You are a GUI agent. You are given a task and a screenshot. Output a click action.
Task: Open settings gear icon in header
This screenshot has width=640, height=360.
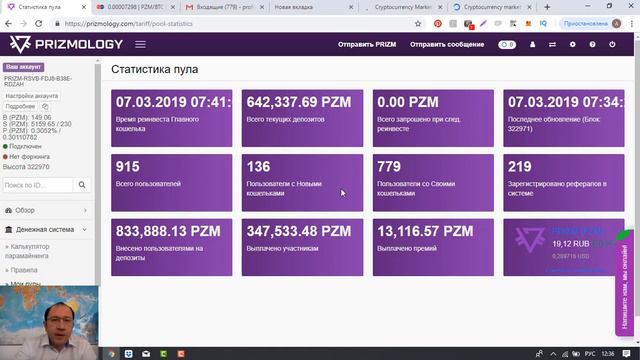[x=572, y=44]
